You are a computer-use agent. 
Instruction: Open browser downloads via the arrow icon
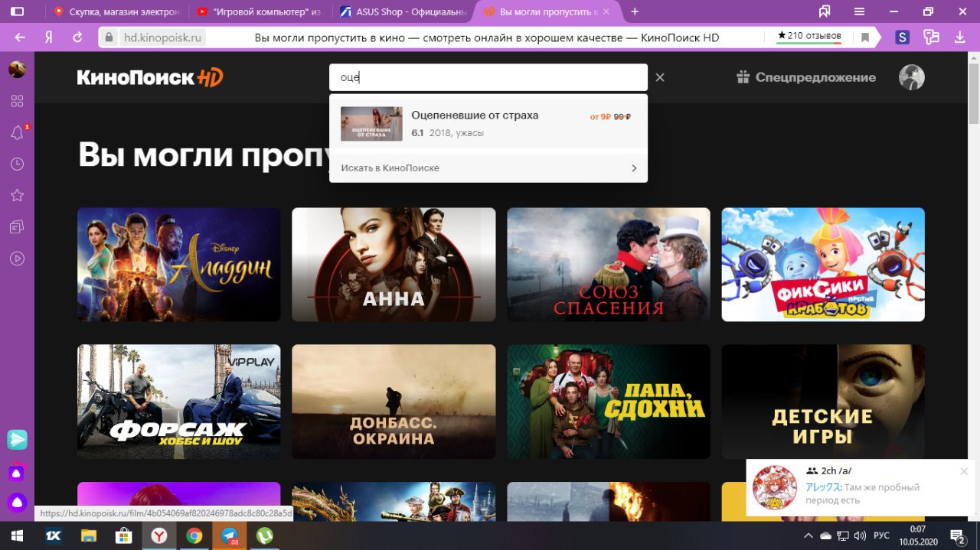[x=959, y=37]
